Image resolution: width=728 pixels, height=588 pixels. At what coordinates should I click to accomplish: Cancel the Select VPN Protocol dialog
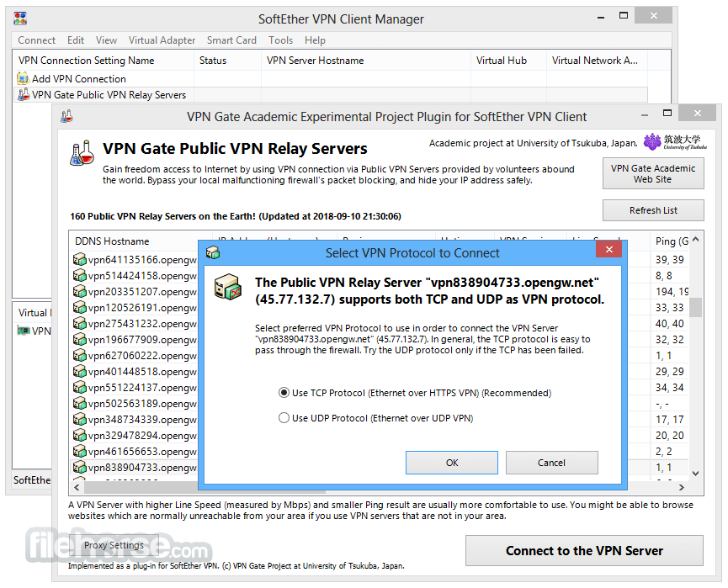pos(551,463)
